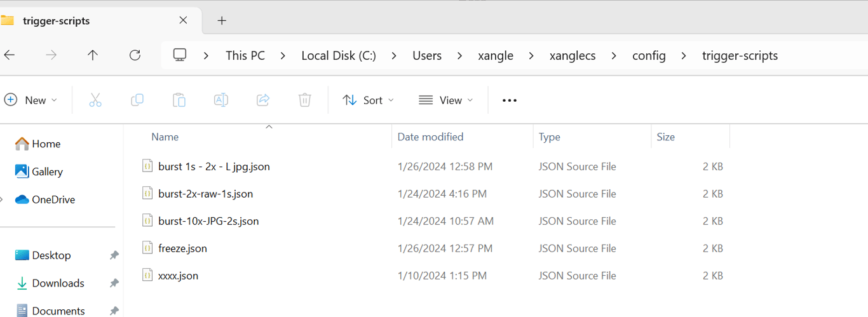Select the freeze.json file

182,248
